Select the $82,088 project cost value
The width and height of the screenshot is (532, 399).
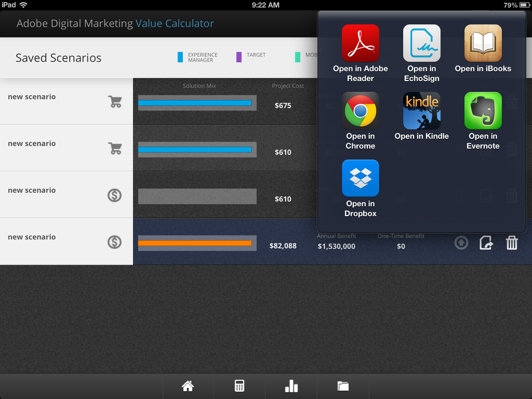(x=283, y=246)
